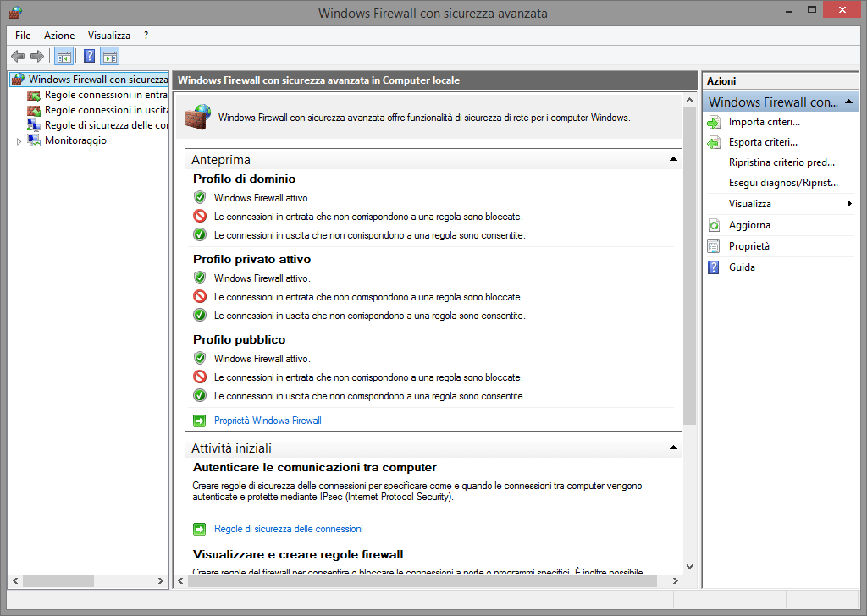Select Regole connessioni in uscita
Image resolution: width=867 pixels, height=616 pixels.
pos(105,110)
